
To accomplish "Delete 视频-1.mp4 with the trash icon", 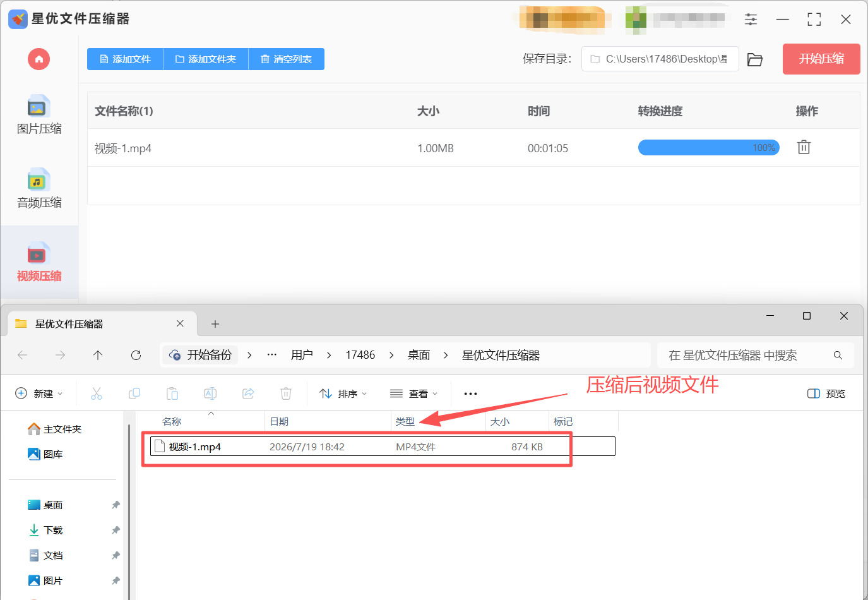I will pyautogui.click(x=804, y=147).
